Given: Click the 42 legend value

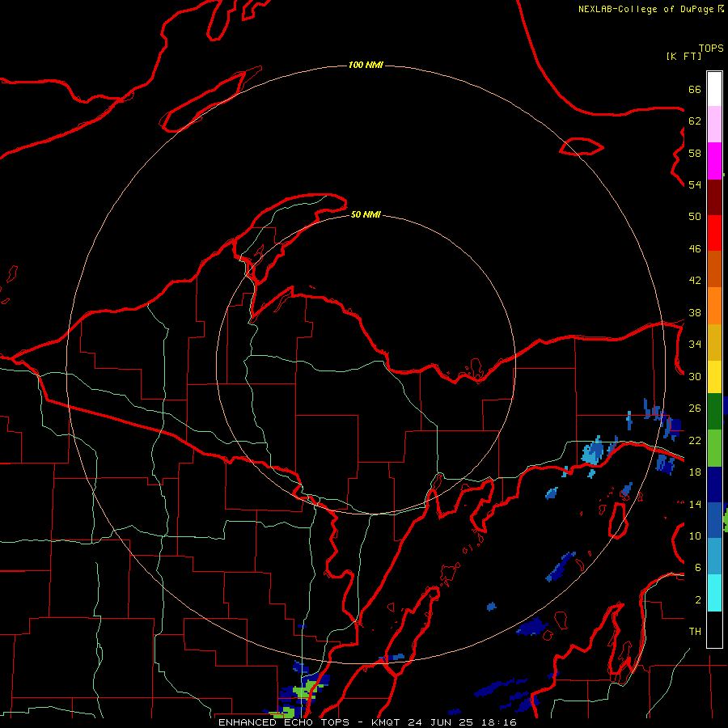Looking at the screenshot, I should pos(695,281).
